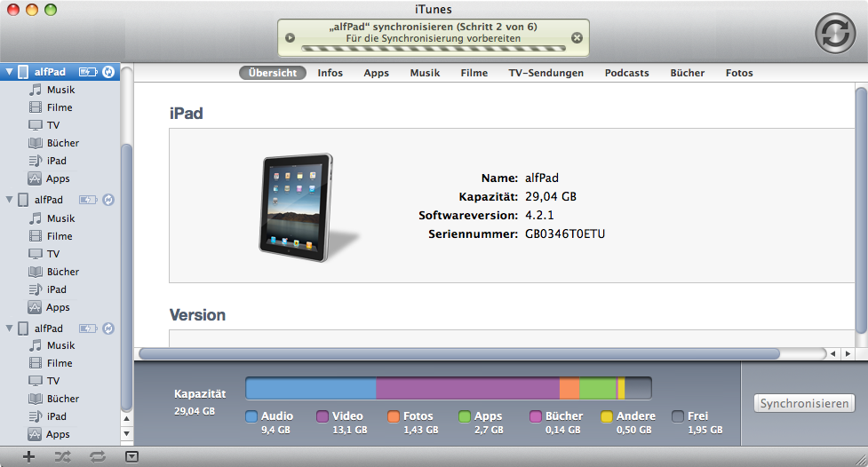Open TV under the selected alfPad
Screen dimensions: 868x467
44,125
